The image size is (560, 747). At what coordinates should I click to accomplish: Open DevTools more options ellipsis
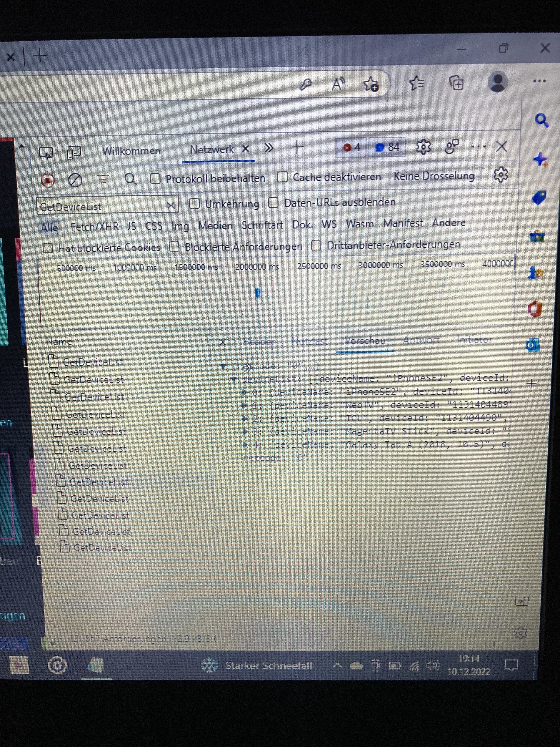pos(478,147)
